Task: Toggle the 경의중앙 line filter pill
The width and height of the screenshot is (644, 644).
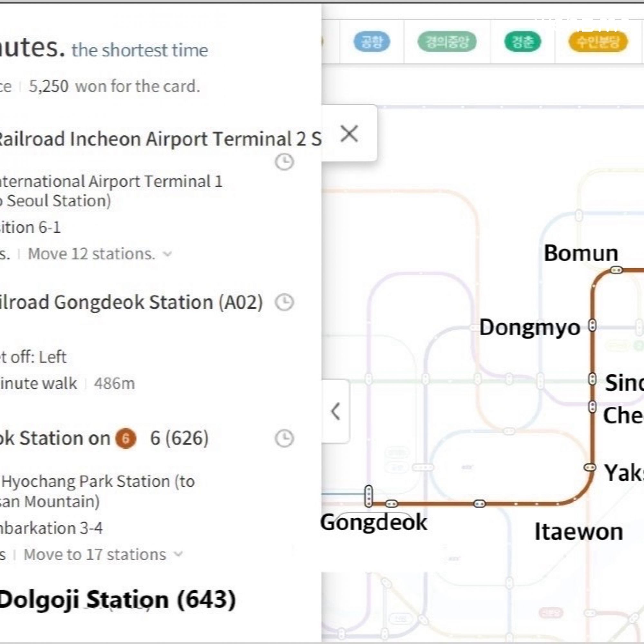Action: 447,42
